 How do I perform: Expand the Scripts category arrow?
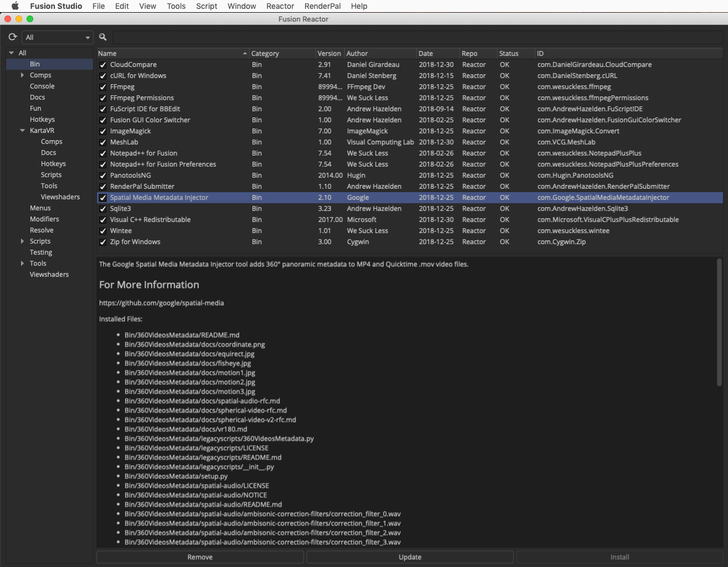pos(22,241)
